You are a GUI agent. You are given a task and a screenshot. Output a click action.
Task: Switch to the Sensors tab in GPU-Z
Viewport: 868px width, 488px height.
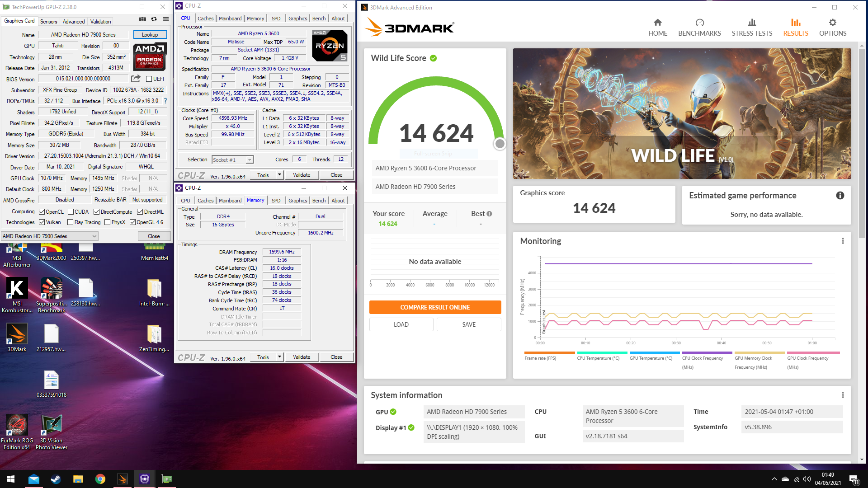click(48, 21)
